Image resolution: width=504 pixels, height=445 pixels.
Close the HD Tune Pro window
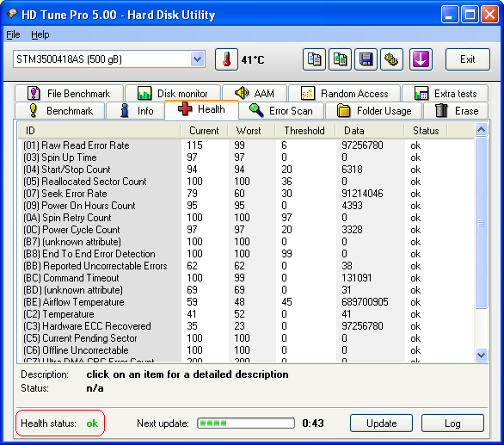[x=489, y=15]
